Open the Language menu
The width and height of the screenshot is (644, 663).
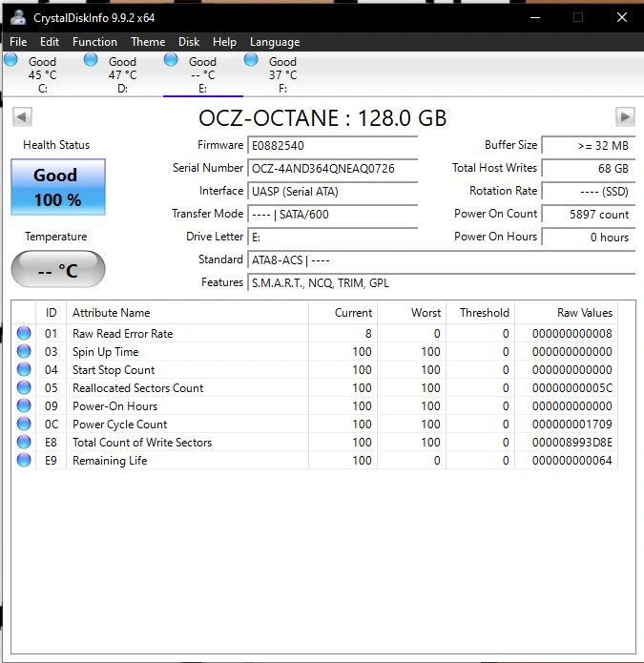(x=275, y=42)
